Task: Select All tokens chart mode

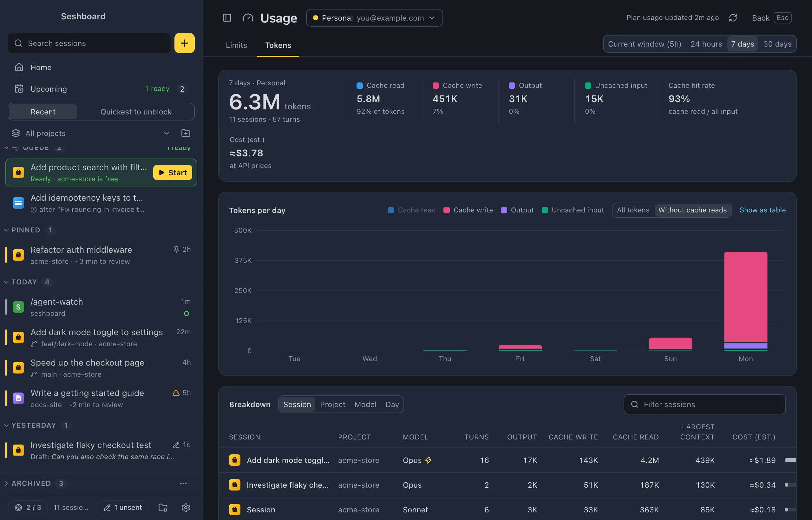Action: 633,210
